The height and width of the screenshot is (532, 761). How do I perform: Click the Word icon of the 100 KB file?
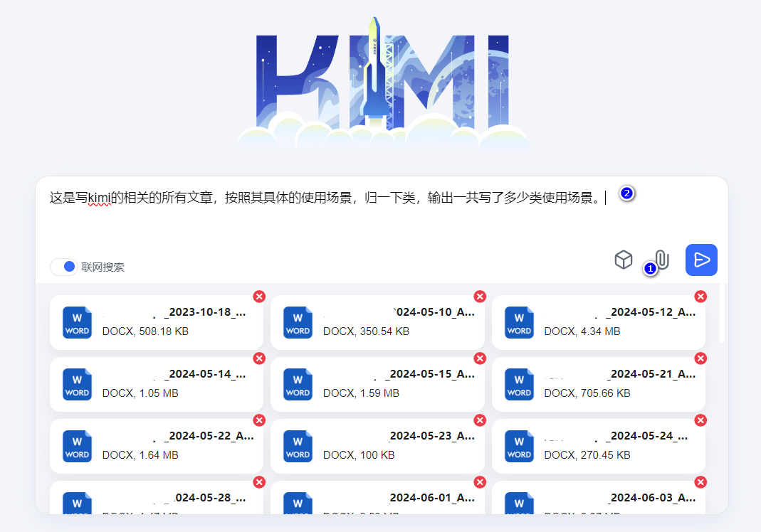click(298, 446)
